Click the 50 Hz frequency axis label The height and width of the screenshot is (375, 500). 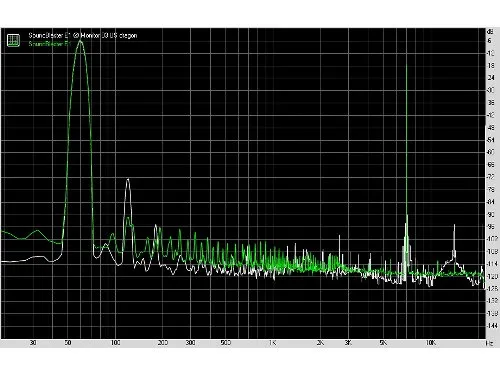click(68, 343)
